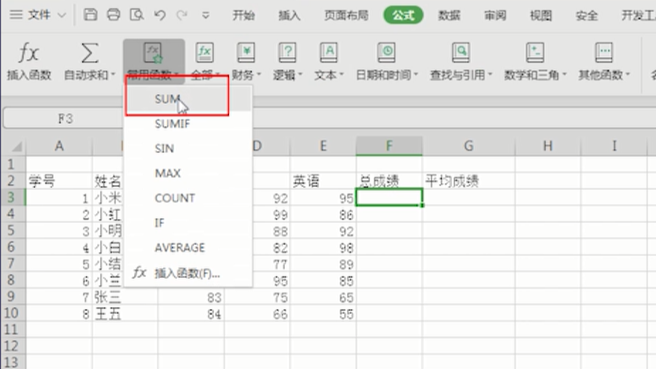
Task: Switch to the 数据 tab
Action: coord(449,15)
